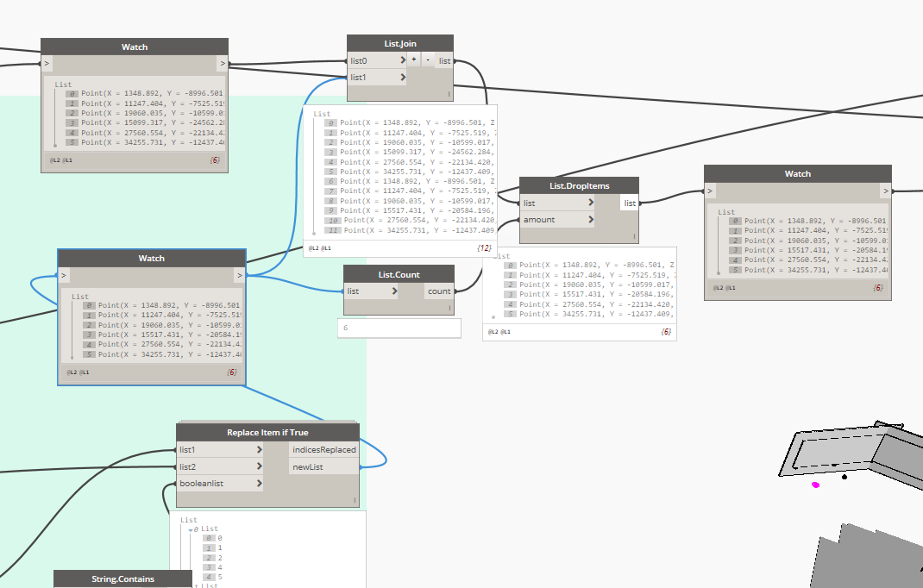Open levels chevron on List.DropItems amount port
This screenshot has width=923, height=588.
coord(591,220)
